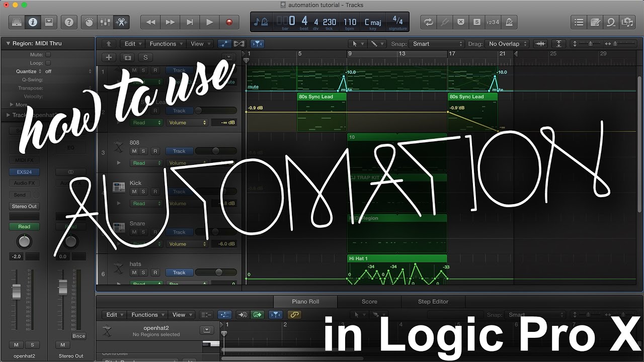The height and width of the screenshot is (362, 644).
Task: Open the Drag No Overlap dropdown
Action: click(507, 44)
